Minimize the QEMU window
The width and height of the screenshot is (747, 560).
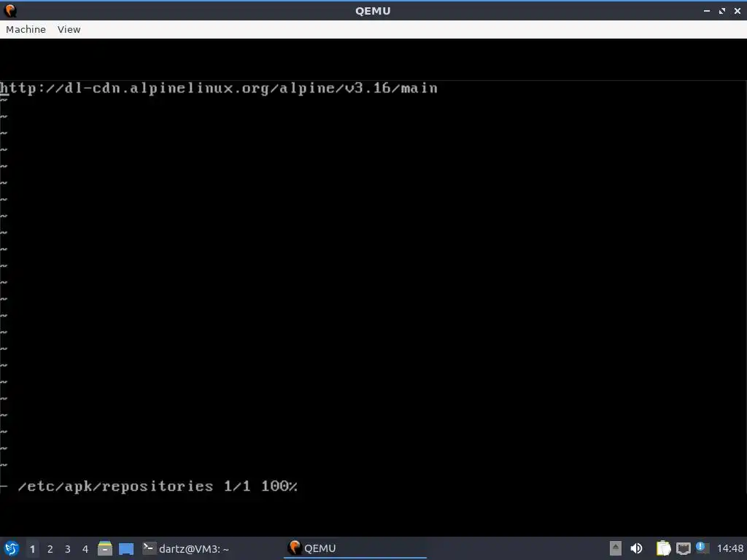click(x=707, y=10)
